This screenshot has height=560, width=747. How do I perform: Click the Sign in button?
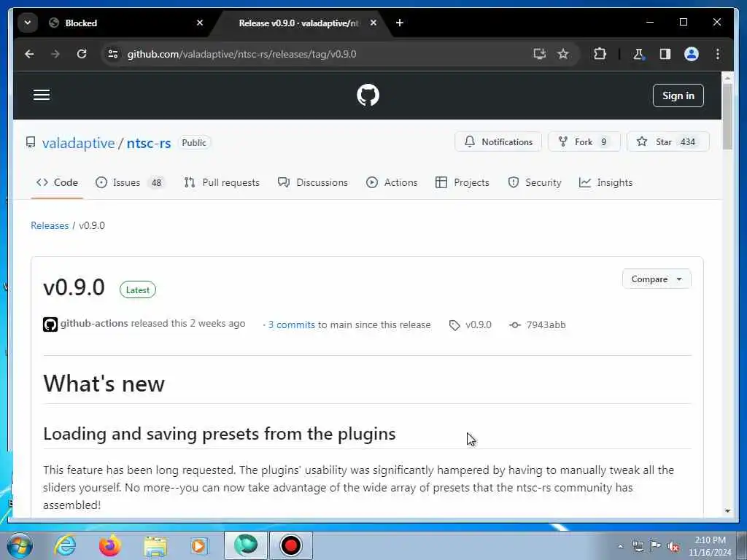(678, 96)
